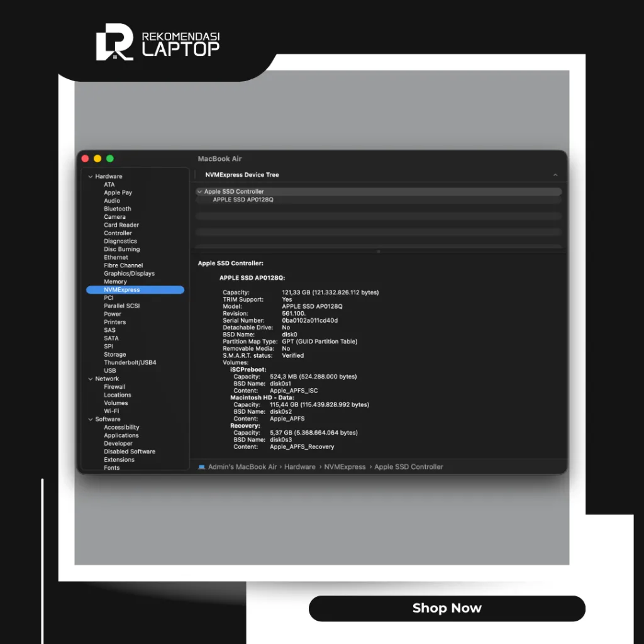Select Power in the sidebar

click(113, 314)
